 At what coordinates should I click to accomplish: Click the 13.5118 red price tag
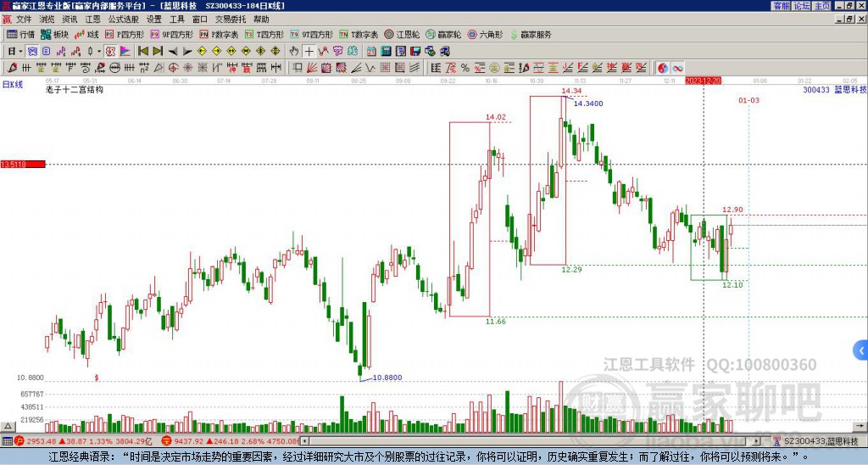[23, 165]
